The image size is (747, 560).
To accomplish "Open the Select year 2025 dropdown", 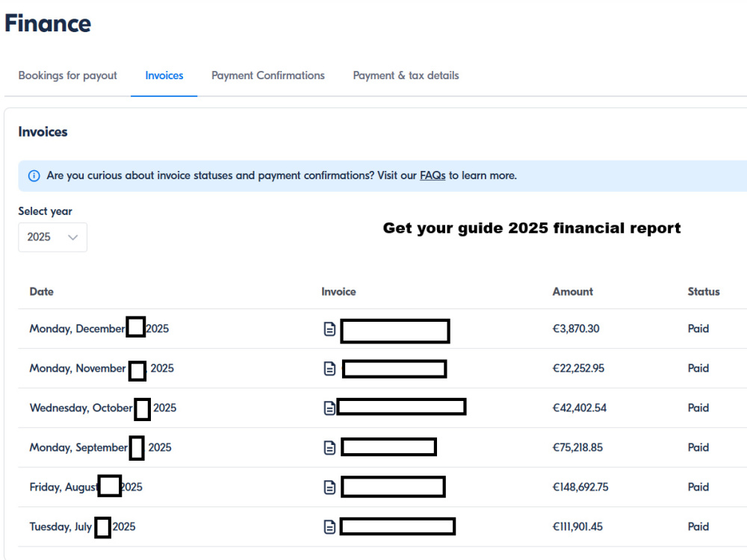I will point(52,237).
